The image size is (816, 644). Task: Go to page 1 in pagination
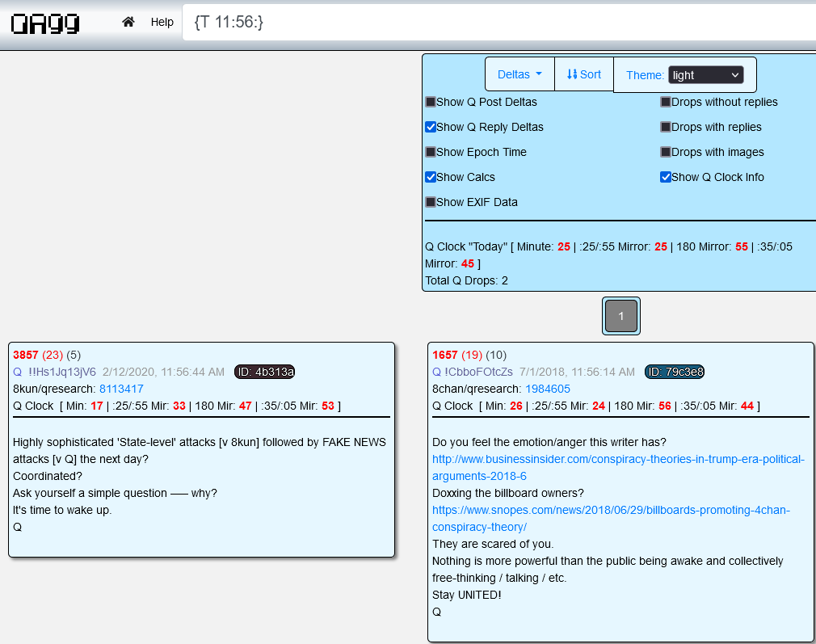(620, 316)
